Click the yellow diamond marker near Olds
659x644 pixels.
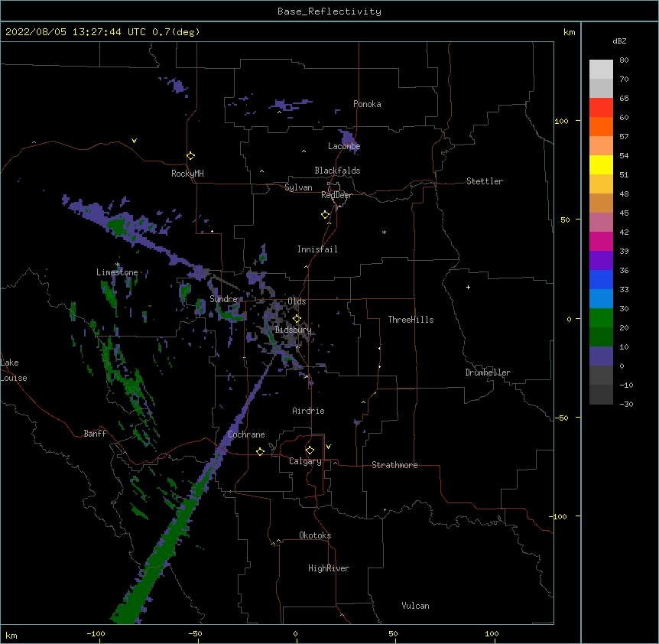297,319
